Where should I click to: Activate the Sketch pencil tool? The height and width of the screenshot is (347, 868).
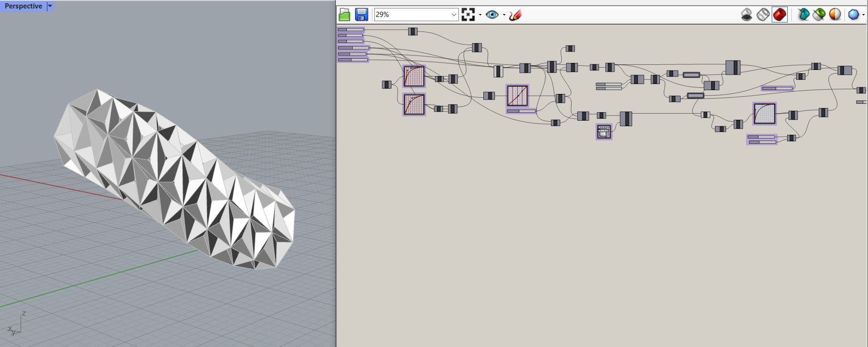(x=515, y=15)
